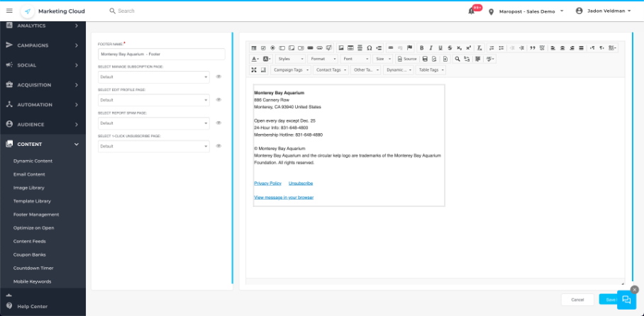Apply strikethrough formatting
This screenshot has width=644, height=316.
(450, 48)
